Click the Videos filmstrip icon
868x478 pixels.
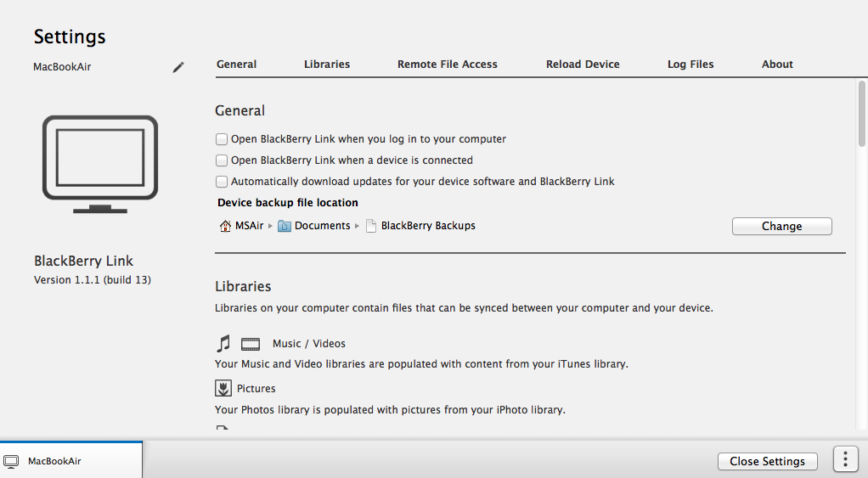click(x=251, y=344)
